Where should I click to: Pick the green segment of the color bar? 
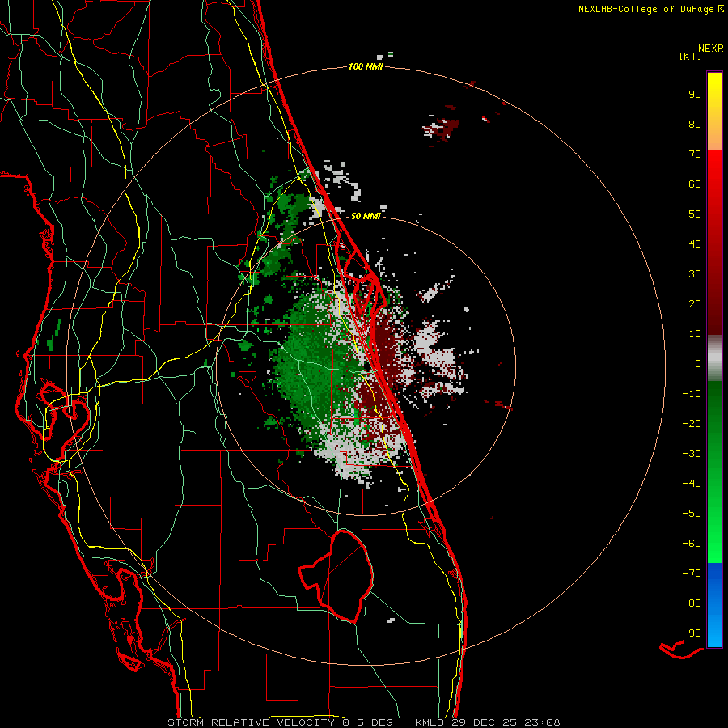pos(714,472)
